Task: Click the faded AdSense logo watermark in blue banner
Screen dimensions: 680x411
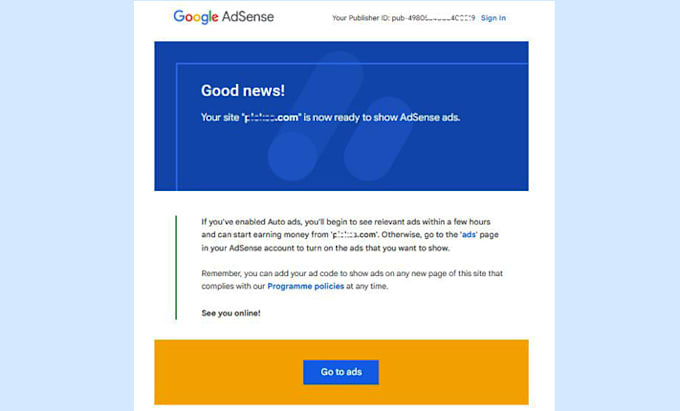Action: click(x=340, y=116)
